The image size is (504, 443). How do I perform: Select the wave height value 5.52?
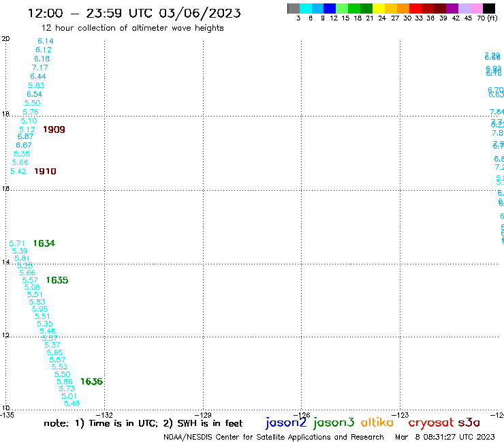60,367
